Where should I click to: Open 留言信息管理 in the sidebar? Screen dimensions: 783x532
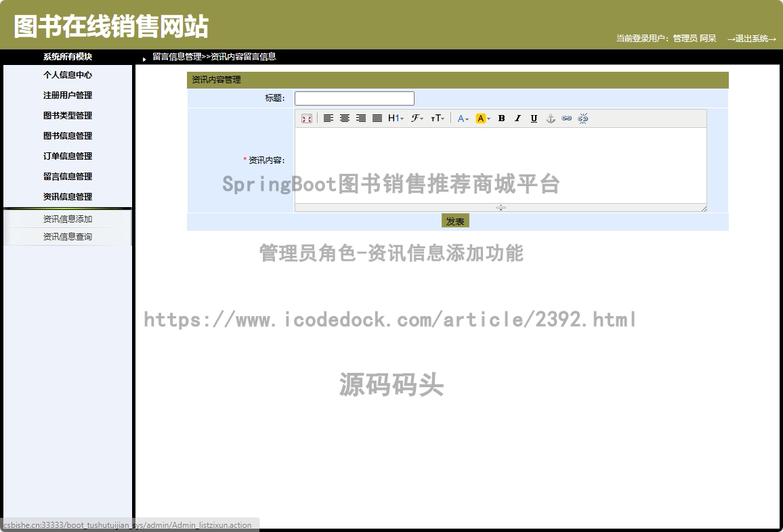(68, 177)
